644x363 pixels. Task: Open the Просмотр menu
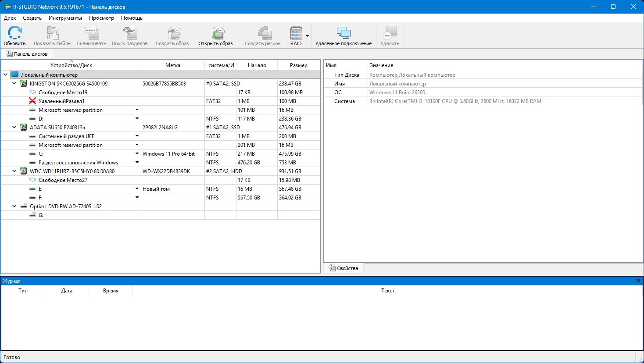point(101,18)
